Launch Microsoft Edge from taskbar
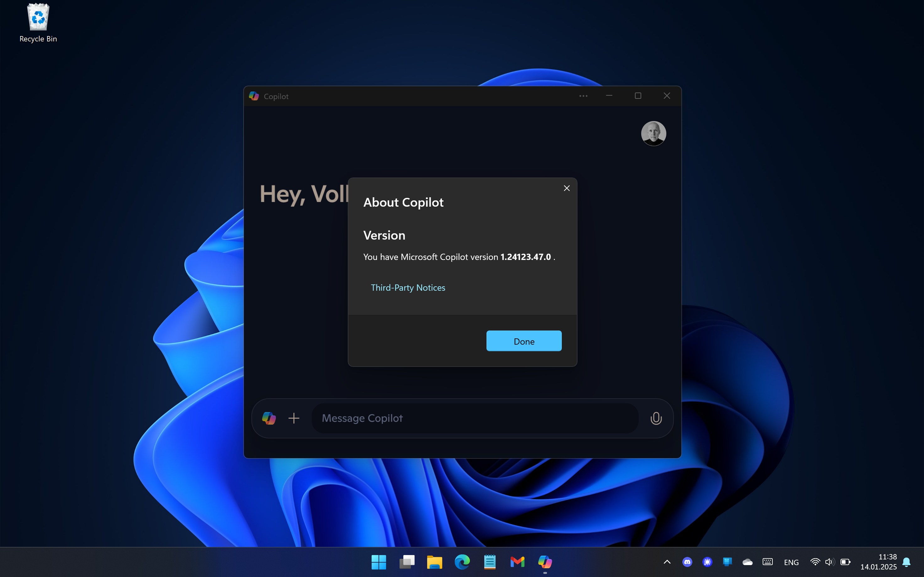This screenshot has height=577, width=924. click(462, 562)
